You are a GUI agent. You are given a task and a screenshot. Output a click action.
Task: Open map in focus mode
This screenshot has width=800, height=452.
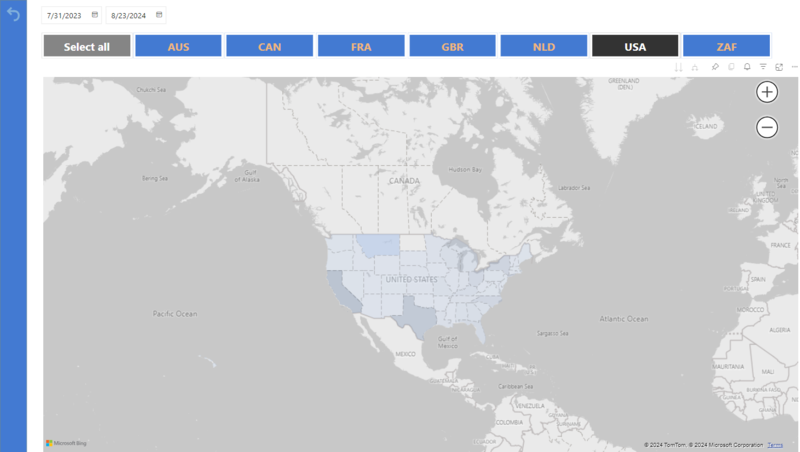pos(779,67)
